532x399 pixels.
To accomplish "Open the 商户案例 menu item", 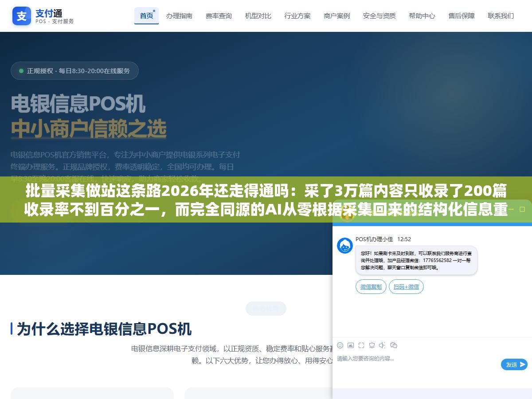I will 337,16.
